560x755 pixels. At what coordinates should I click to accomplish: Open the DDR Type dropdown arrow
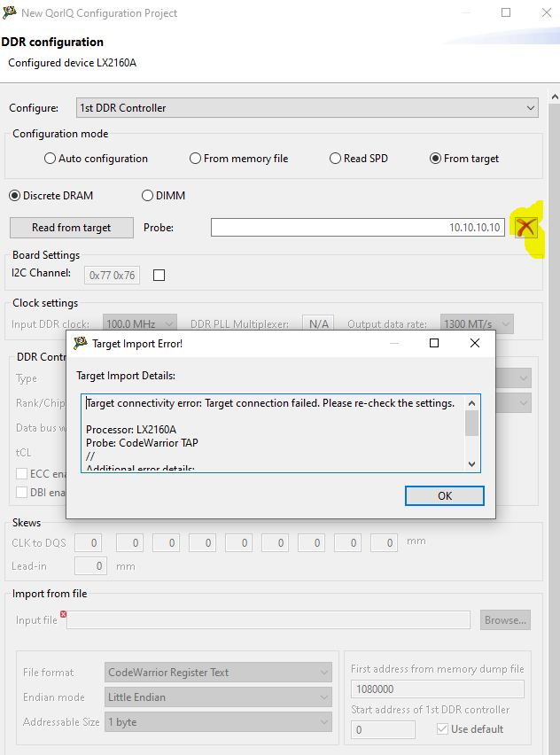click(x=524, y=378)
